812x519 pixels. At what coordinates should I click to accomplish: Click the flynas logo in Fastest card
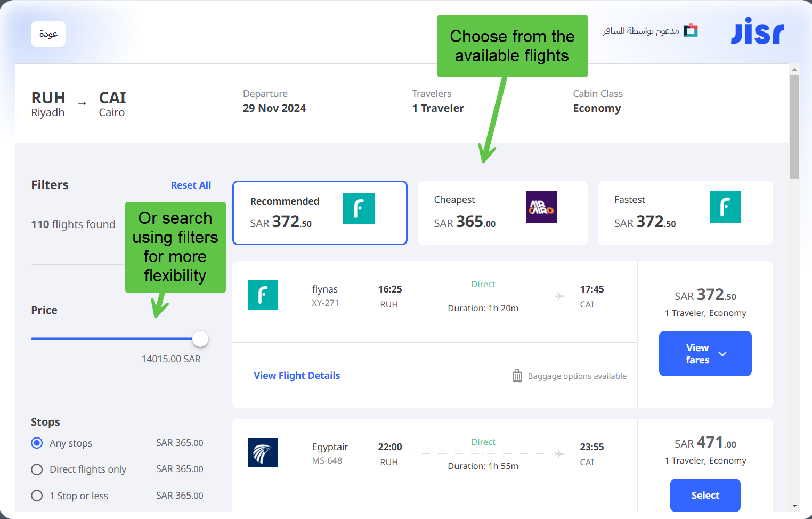click(x=725, y=207)
